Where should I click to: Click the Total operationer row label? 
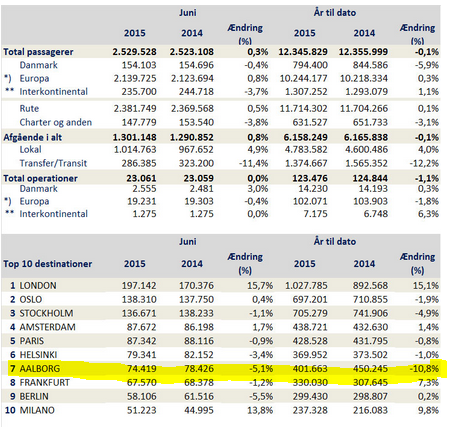(x=40, y=178)
